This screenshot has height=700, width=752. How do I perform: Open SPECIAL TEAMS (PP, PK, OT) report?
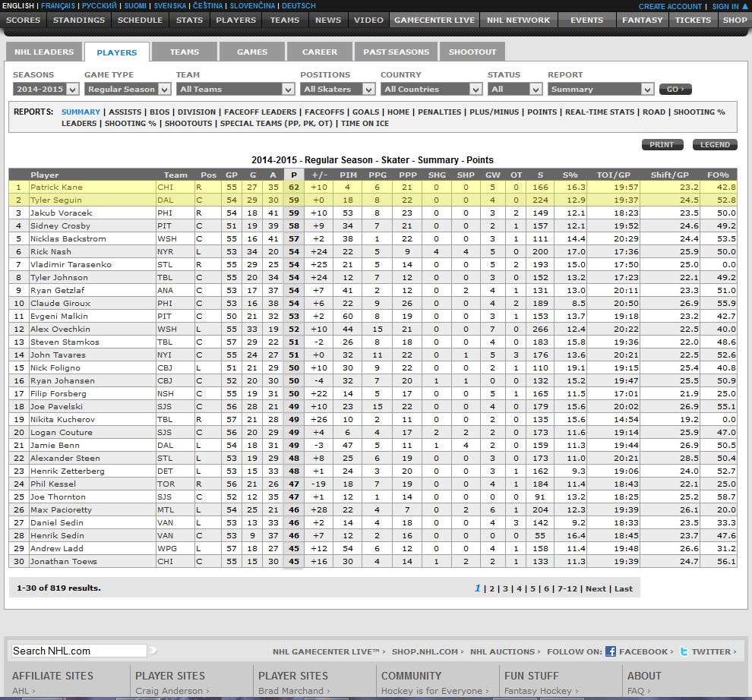[276, 123]
